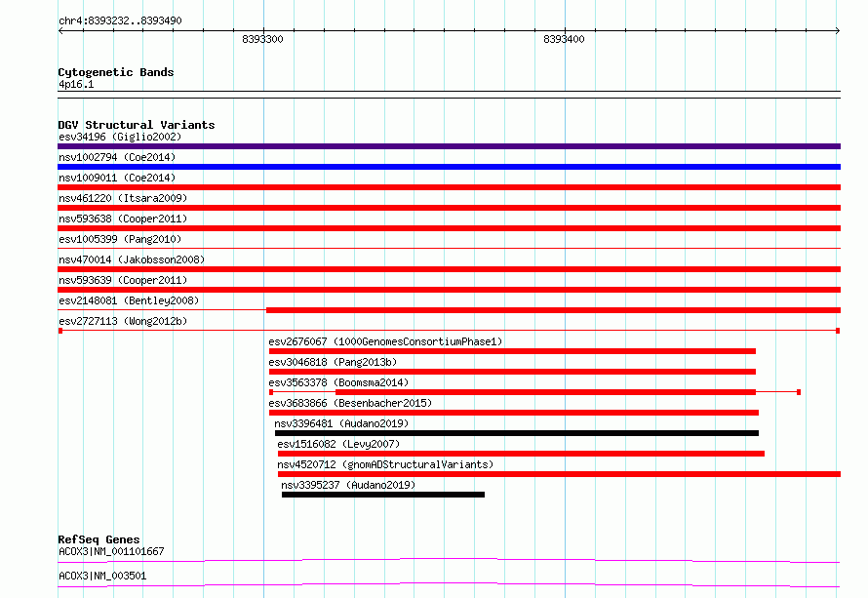Image resolution: width=868 pixels, height=598 pixels.
Task: Open variant esv2727113 (Wong2012b) label
Action: point(123,321)
